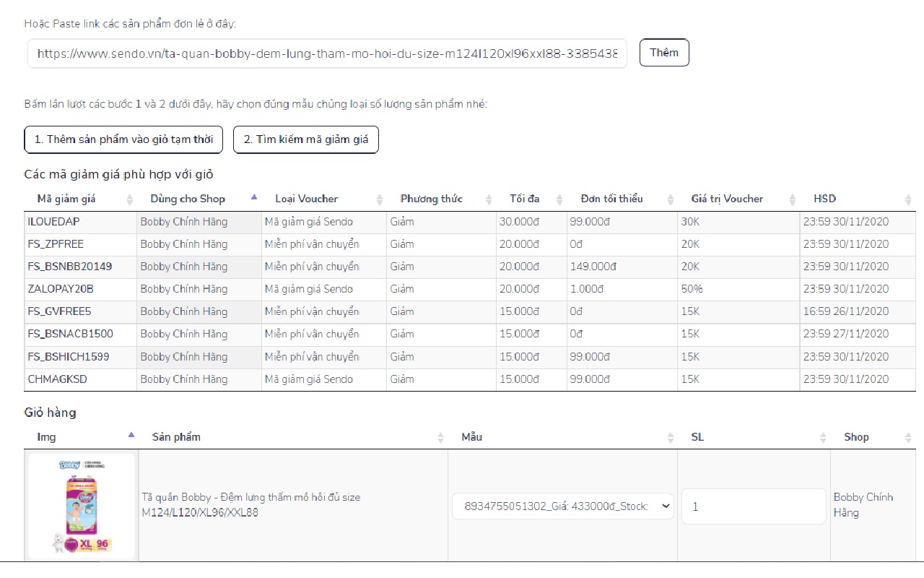Screen dimensions: 924x578
Task: Sort by Đơn tối thiểu column
Action: 622,199
